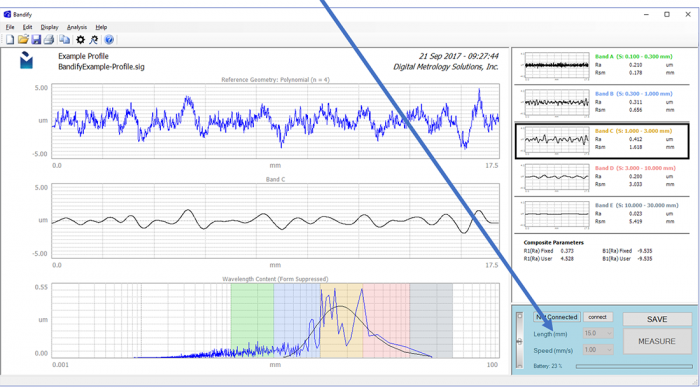This screenshot has height=388, width=700.
Task: Click the gray band region in wavelength chart
Action: [431, 320]
